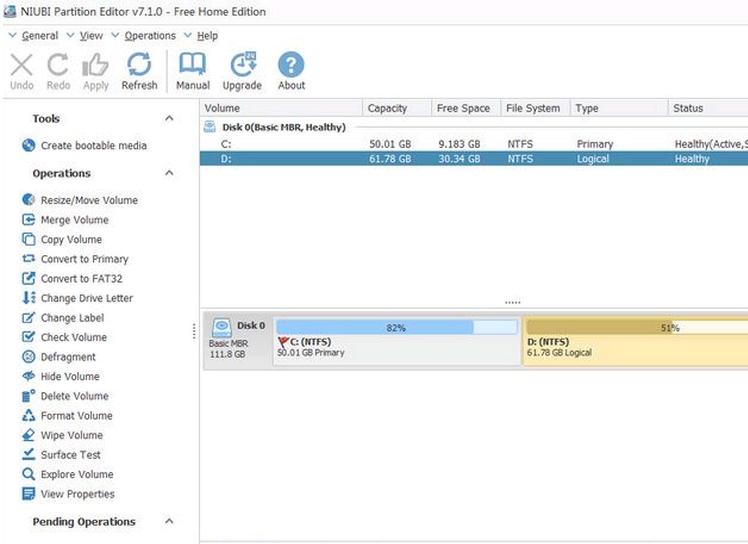
Task: Collapse the Tools section
Action: (169, 118)
